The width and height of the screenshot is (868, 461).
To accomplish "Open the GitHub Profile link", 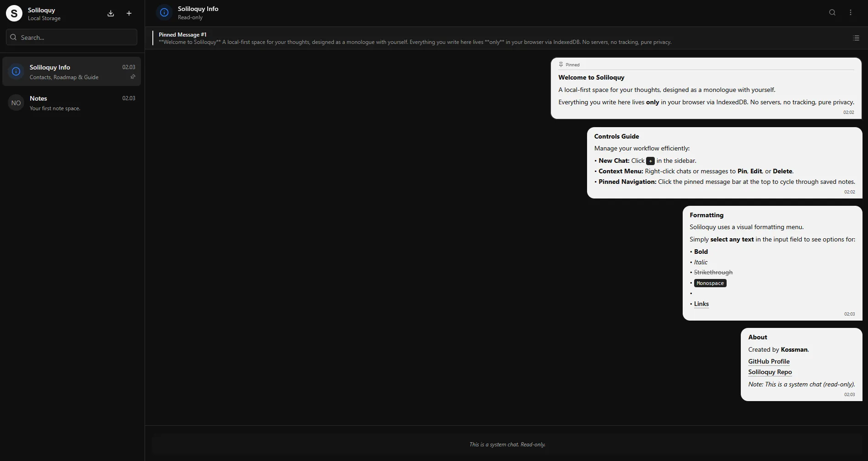I will coord(769,361).
